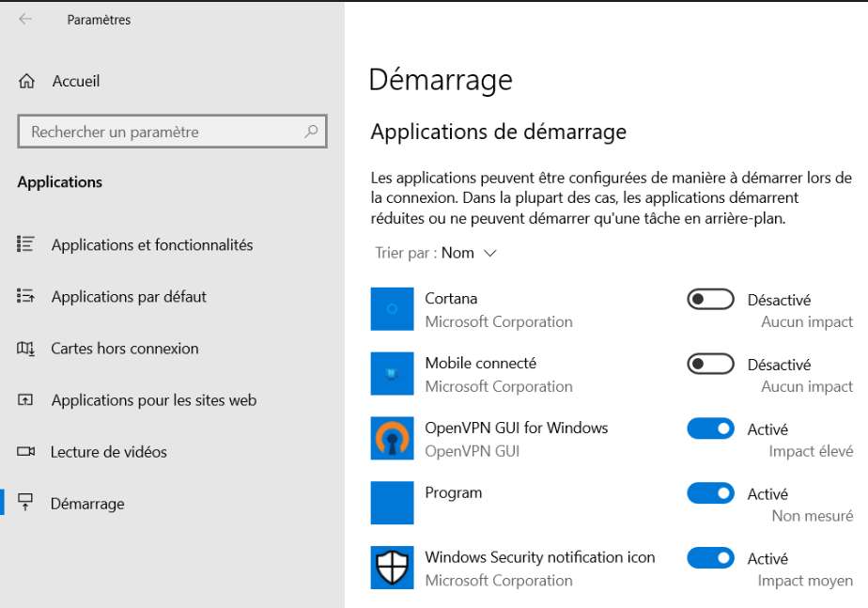Click the Activé status for Program

coord(767,494)
